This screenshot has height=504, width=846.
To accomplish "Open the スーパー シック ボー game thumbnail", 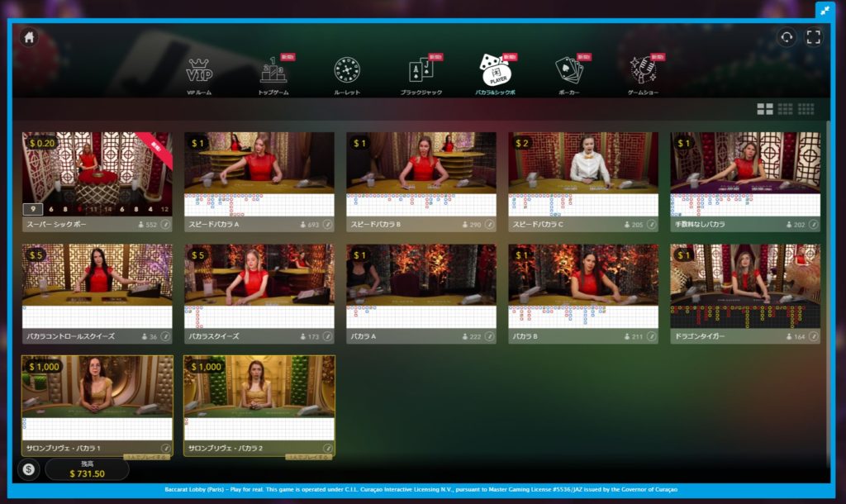I will click(x=97, y=168).
